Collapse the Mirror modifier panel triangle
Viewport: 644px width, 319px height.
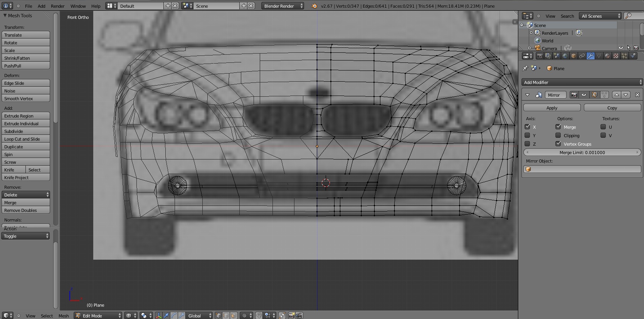[528, 95]
